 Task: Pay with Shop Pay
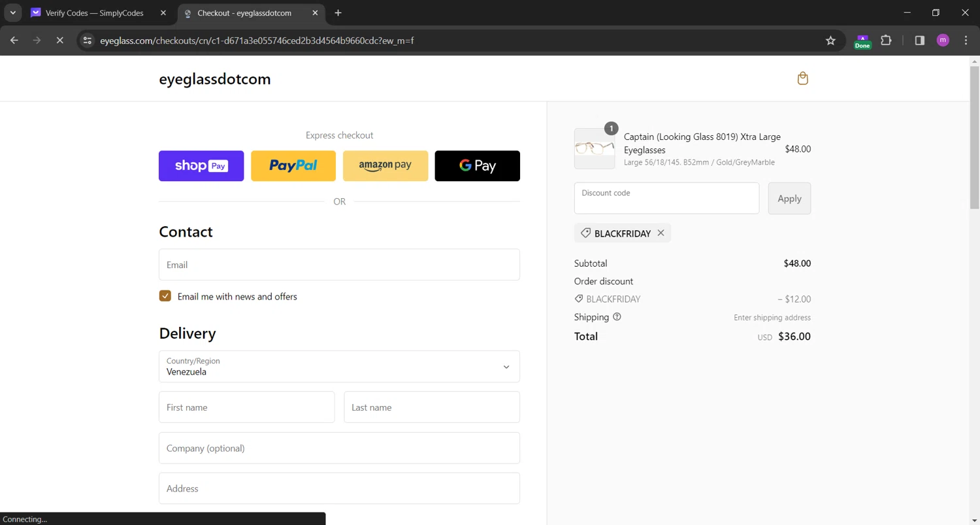click(x=201, y=166)
